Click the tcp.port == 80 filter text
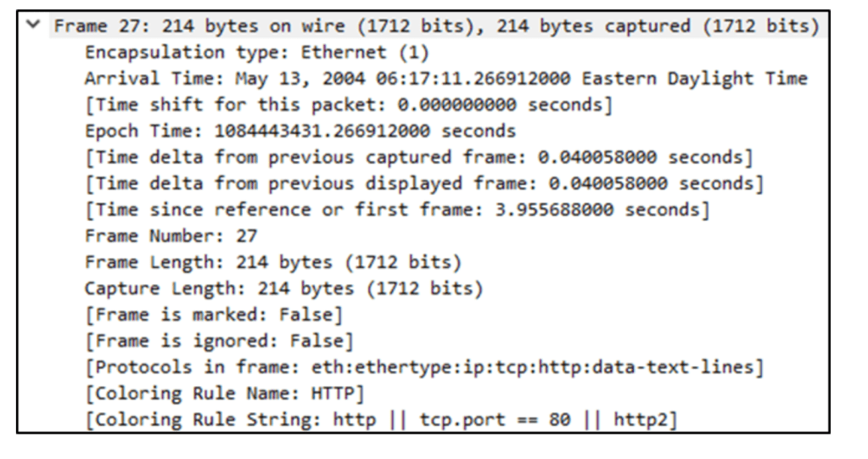Image resolution: width=868 pixels, height=459 pixels. click(x=495, y=420)
